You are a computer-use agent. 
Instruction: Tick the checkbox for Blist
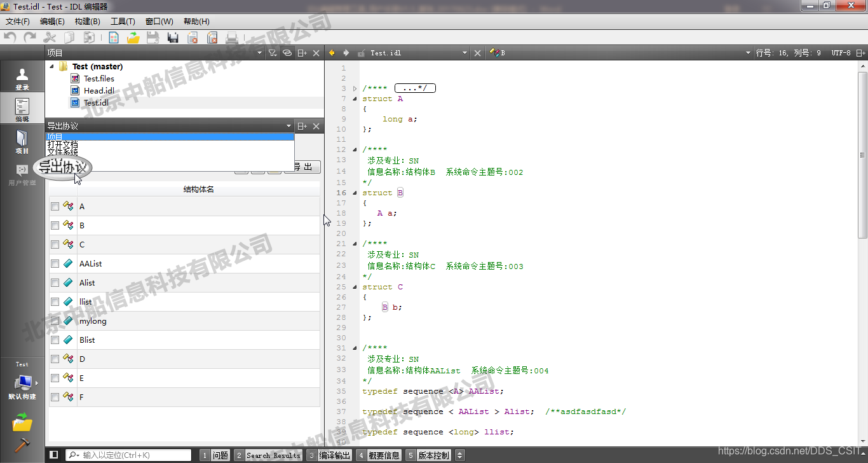(x=55, y=340)
